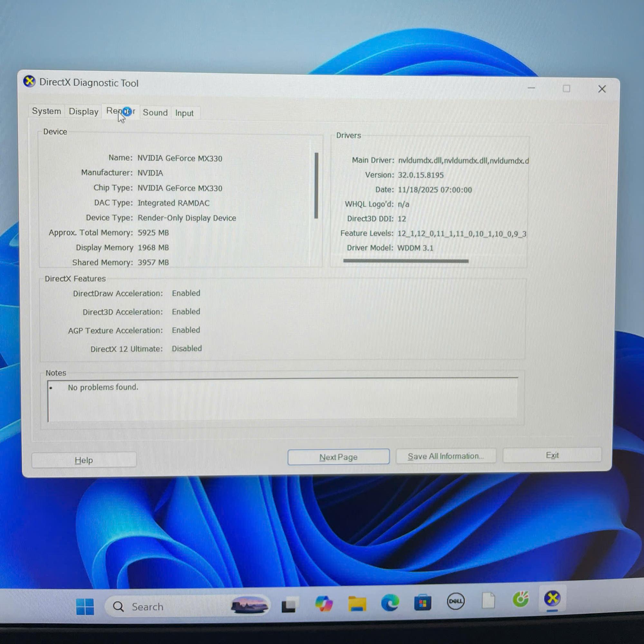
Task: Click the Help button
Action: point(84,460)
